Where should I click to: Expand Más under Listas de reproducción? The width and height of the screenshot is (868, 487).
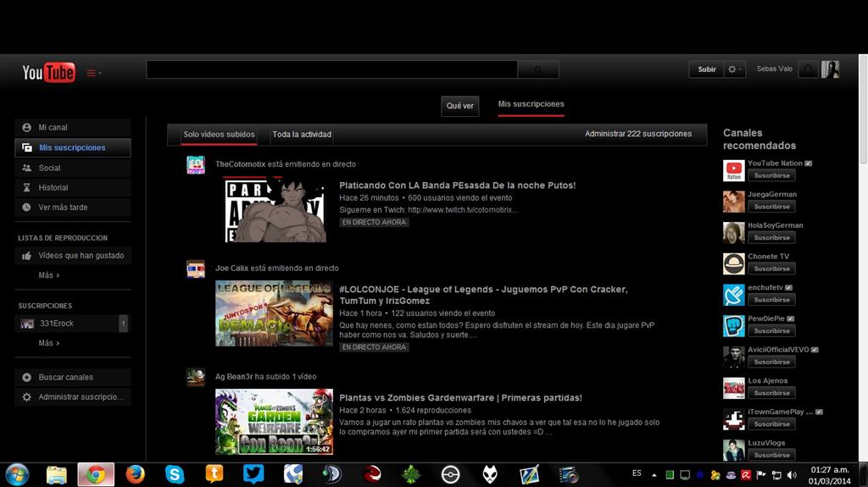pyautogui.click(x=48, y=275)
